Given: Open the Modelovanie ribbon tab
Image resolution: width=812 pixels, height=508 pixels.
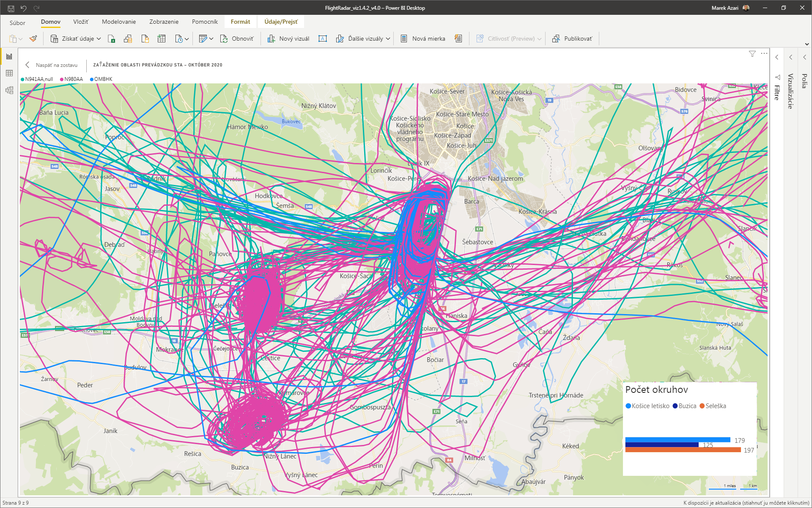Looking at the screenshot, I should (119, 22).
